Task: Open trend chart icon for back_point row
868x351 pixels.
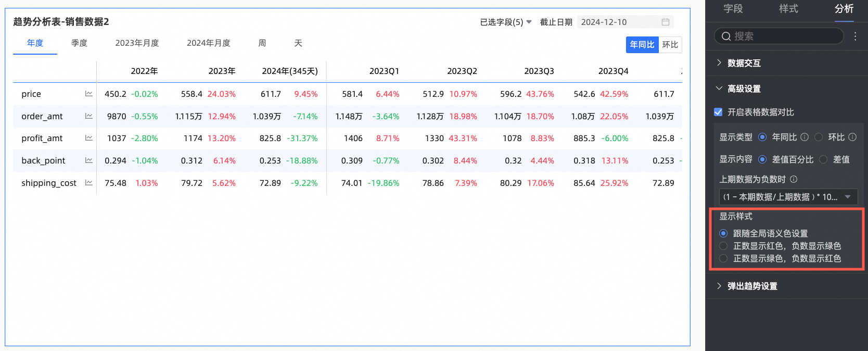Action: [x=88, y=160]
